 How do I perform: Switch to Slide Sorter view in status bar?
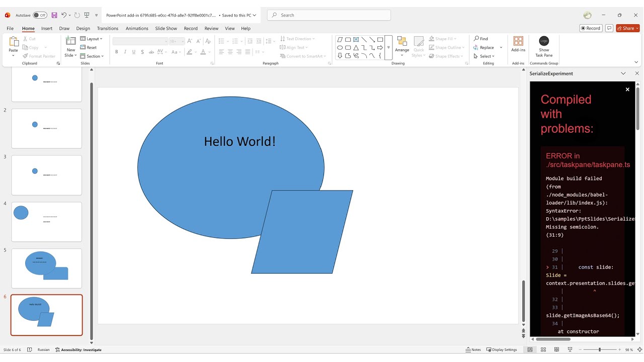click(543, 349)
